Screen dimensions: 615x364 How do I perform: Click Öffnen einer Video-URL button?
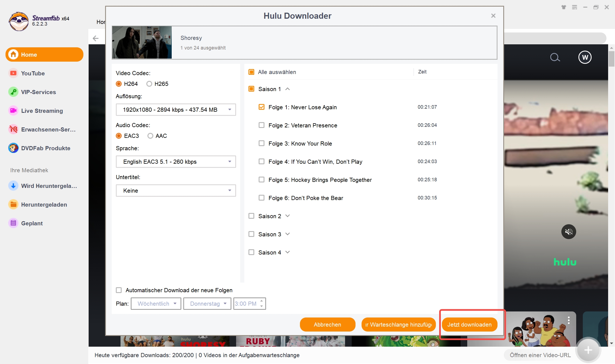point(540,355)
